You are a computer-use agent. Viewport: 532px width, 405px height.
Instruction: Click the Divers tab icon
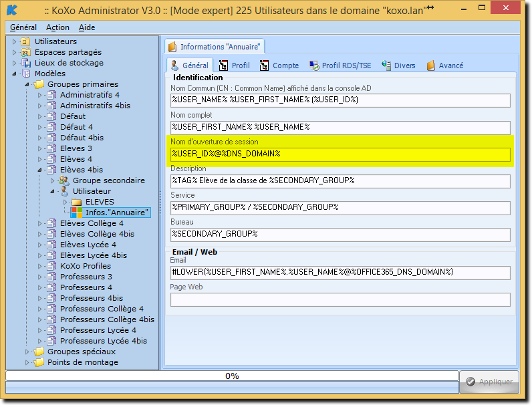(386, 65)
